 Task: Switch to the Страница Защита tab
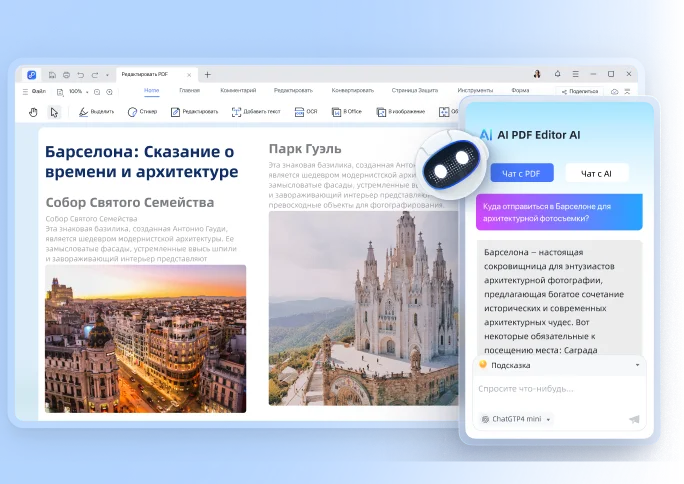(x=414, y=90)
